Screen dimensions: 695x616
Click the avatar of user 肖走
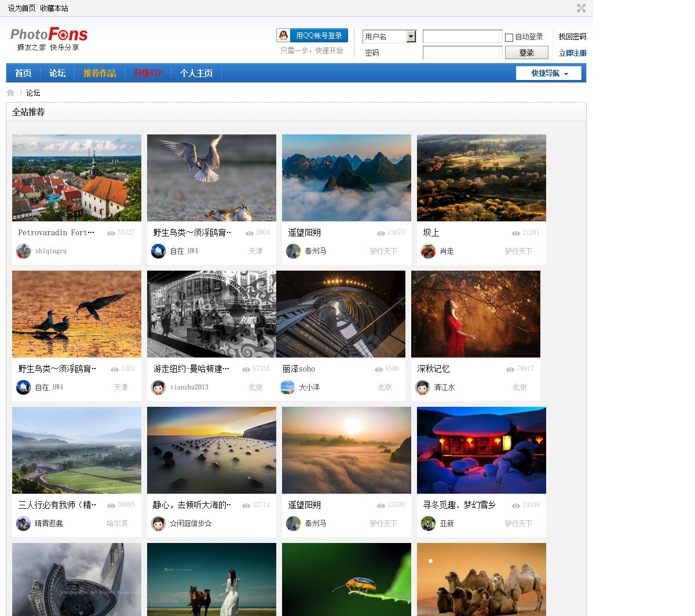[428, 251]
